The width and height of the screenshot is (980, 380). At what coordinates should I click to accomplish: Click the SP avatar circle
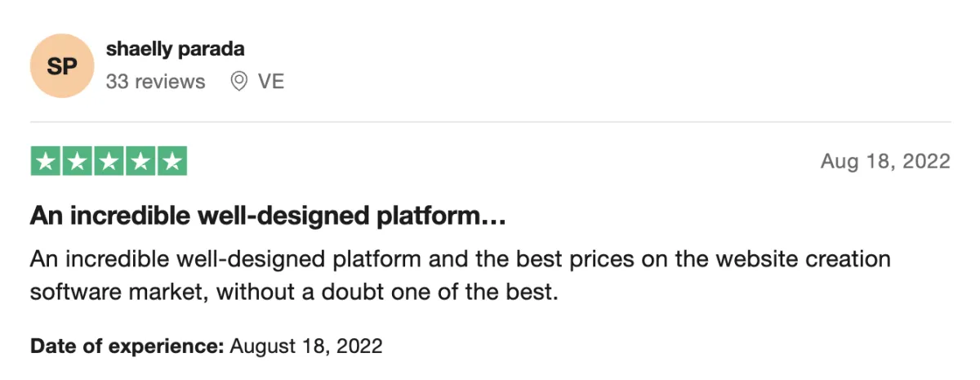click(62, 66)
